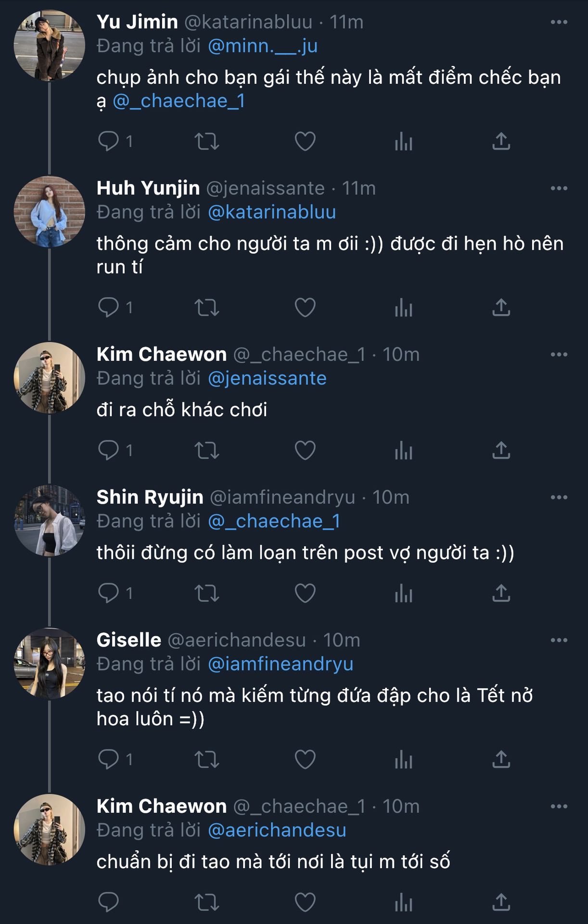Reply to Shin Ryujin's tweet
Image resolution: width=588 pixels, height=924 pixels.
tap(109, 593)
